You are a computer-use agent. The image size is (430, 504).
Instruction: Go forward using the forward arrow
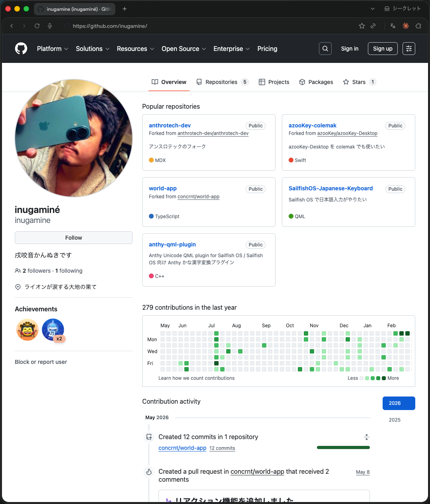click(x=24, y=26)
